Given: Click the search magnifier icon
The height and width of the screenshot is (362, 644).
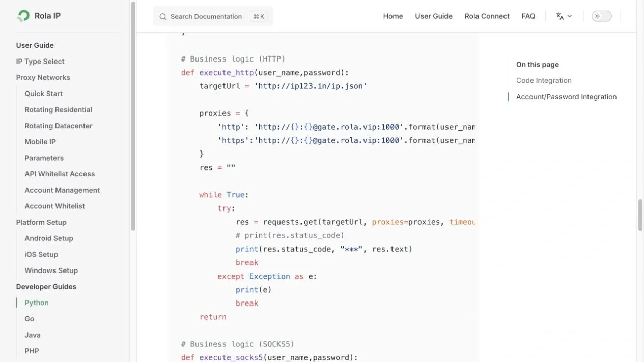Looking at the screenshot, I should (163, 17).
